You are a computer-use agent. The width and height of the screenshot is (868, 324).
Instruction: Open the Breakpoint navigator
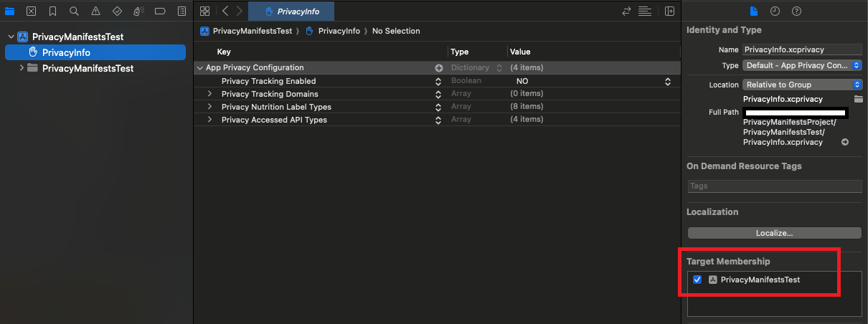point(161,11)
